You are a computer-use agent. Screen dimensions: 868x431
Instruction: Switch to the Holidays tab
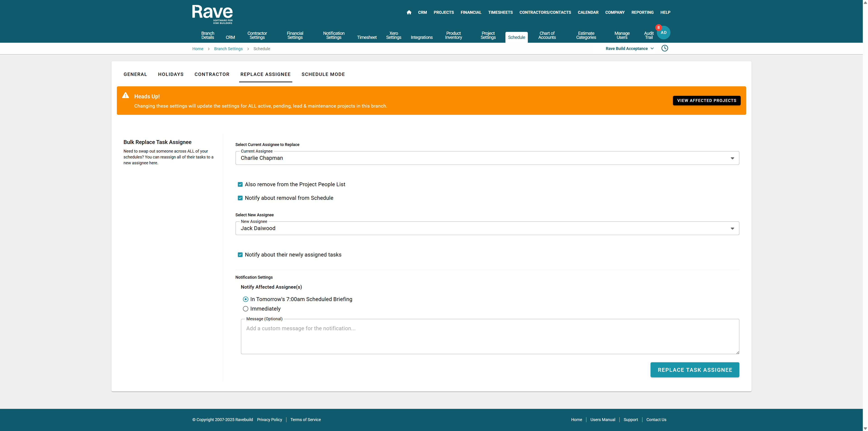tap(171, 75)
